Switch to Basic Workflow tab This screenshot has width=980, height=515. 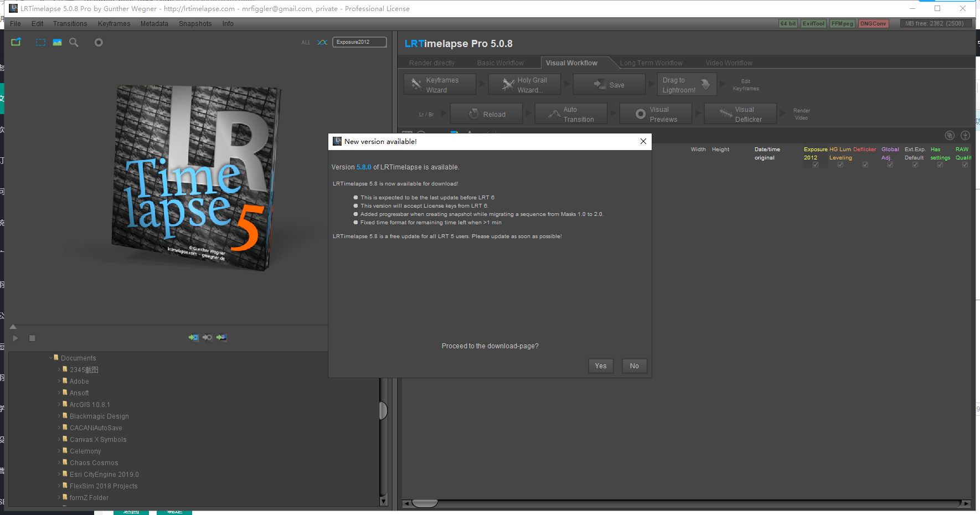[x=501, y=63]
